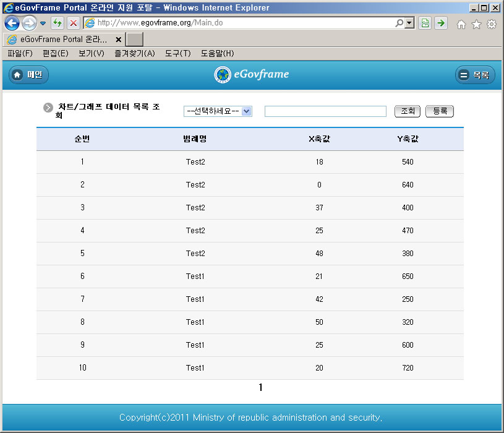Click the browser Forward arrow button

click(28, 24)
